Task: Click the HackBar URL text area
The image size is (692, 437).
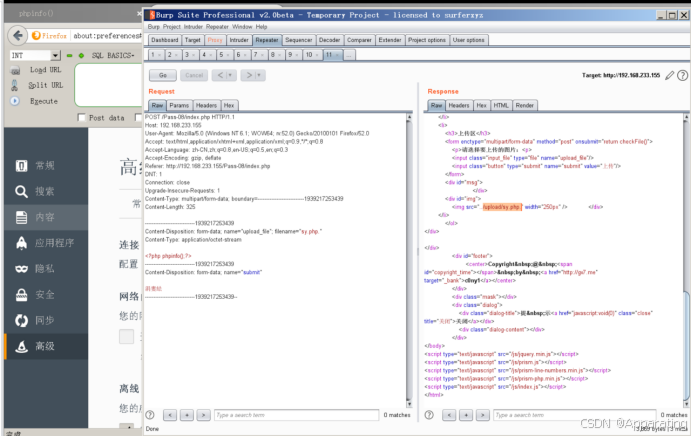Action: click(x=109, y=85)
